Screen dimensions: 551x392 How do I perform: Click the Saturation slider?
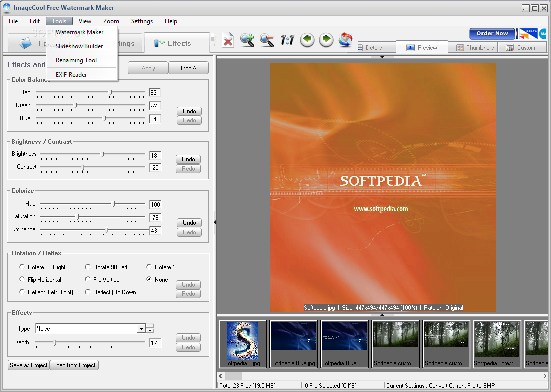coord(92,217)
